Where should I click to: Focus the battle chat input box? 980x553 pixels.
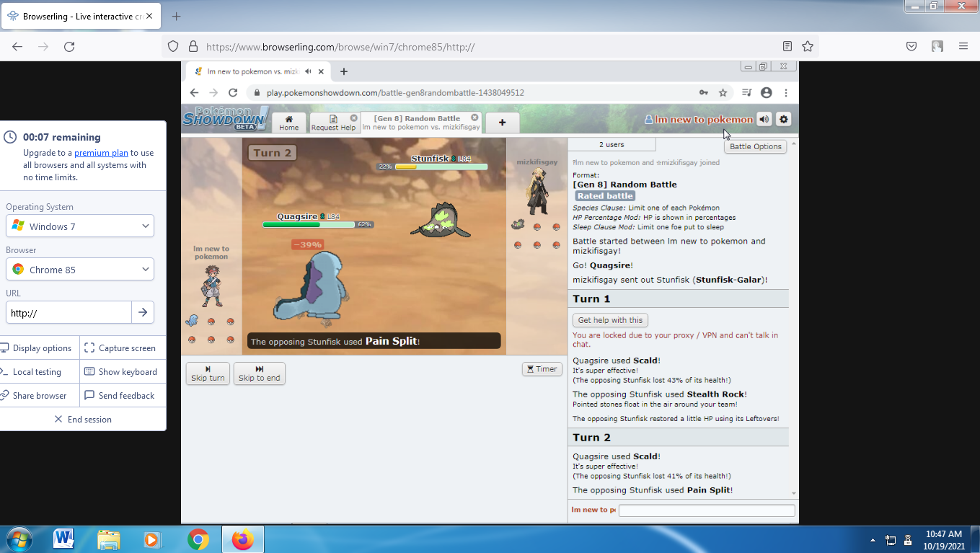(707, 510)
